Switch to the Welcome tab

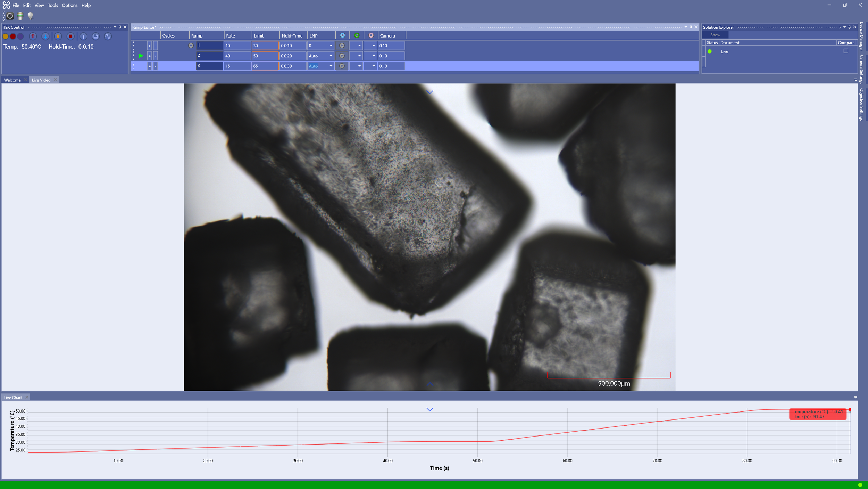pyautogui.click(x=12, y=80)
